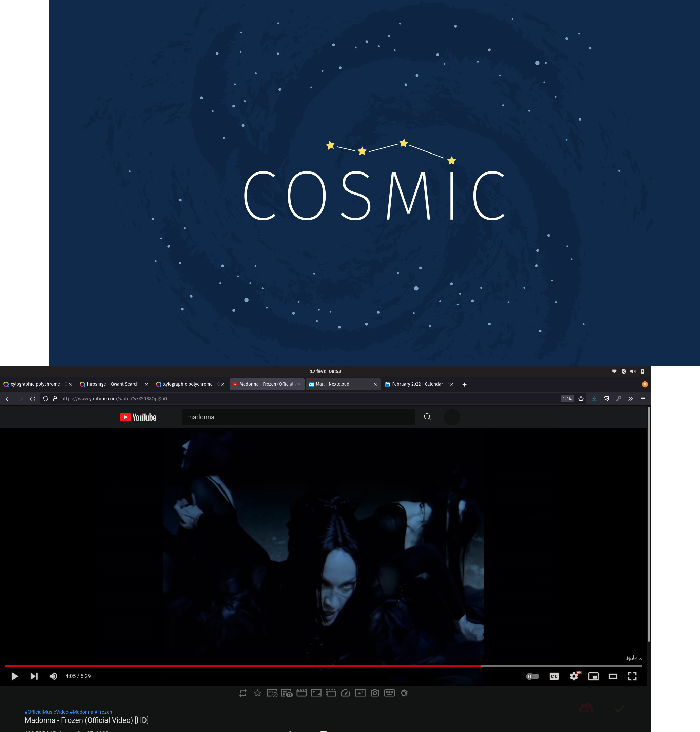The image size is (700, 732).
Task: Click the Firefox screenshot scissors icon
Action: pyautogui.click(x=606, y=398)
